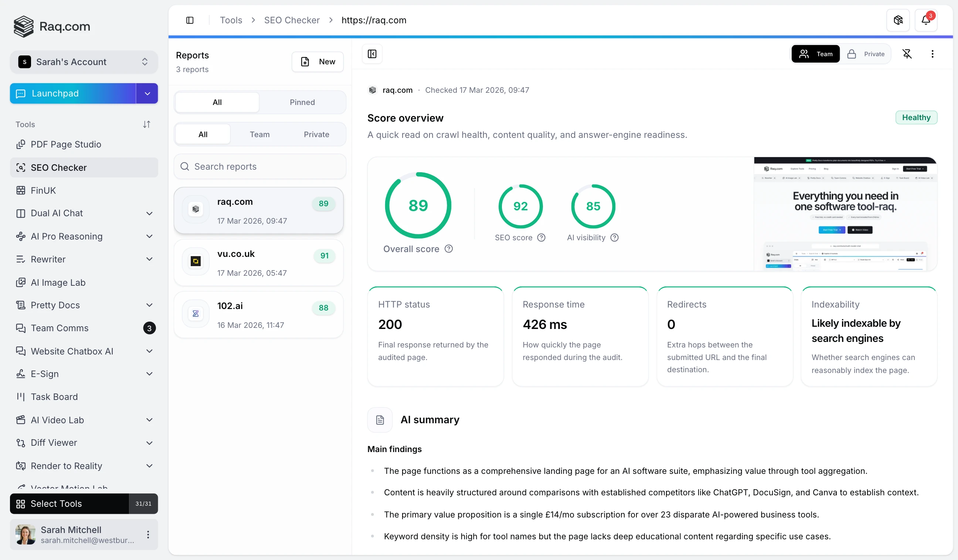Set the report visibility to Private
Viewport: 958px width, 560px height.
coord(867,54)
